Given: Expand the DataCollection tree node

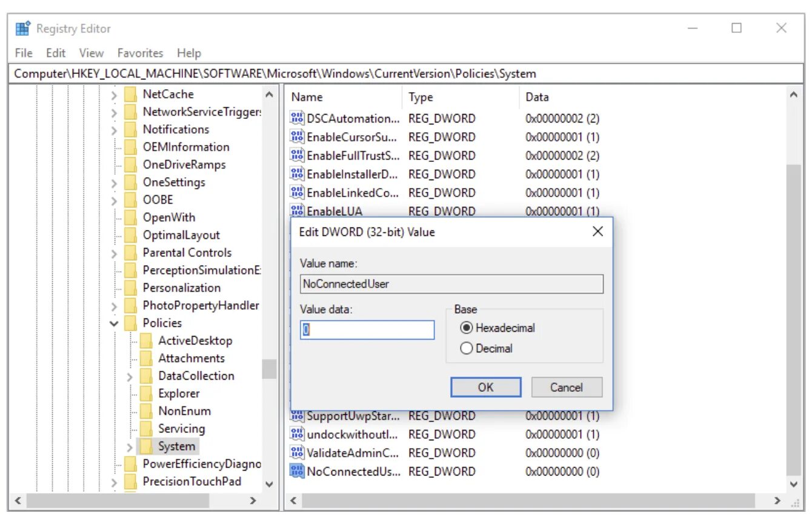Looking at the screenshot, I should pos(130,377).
